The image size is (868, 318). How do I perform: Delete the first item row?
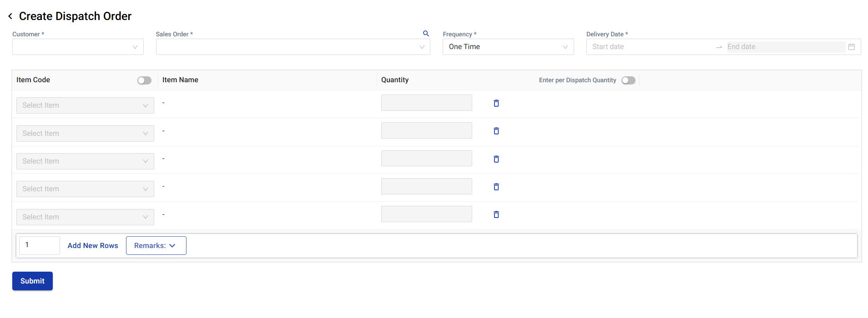496,104
